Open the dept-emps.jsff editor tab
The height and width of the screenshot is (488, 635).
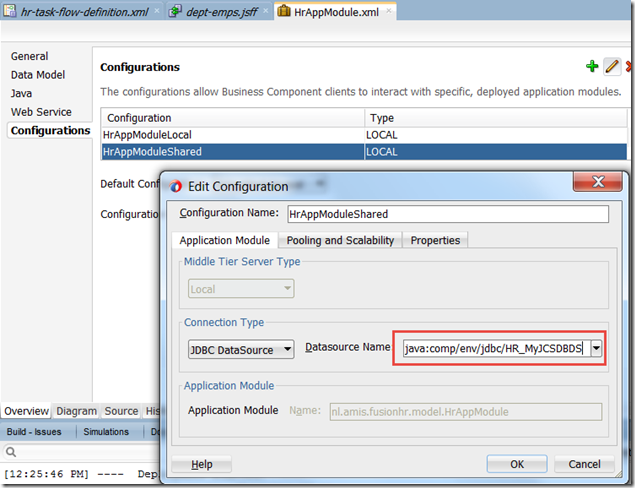pyautogui.click(x=217, y=11)
